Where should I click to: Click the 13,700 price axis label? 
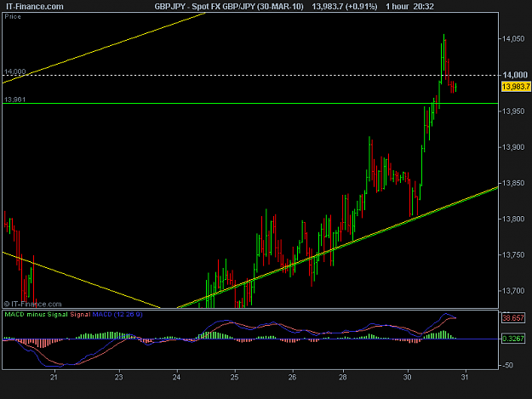pyautogui.click(x=513, y=291)
